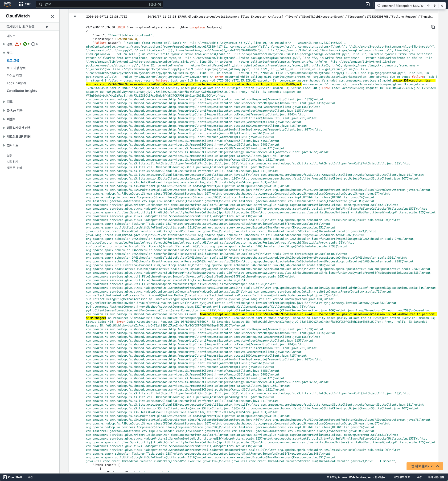Close the CloudWatch sidebar panel
Screen dimensions: 448x481
pyautogui.click(x=53, y=16)
